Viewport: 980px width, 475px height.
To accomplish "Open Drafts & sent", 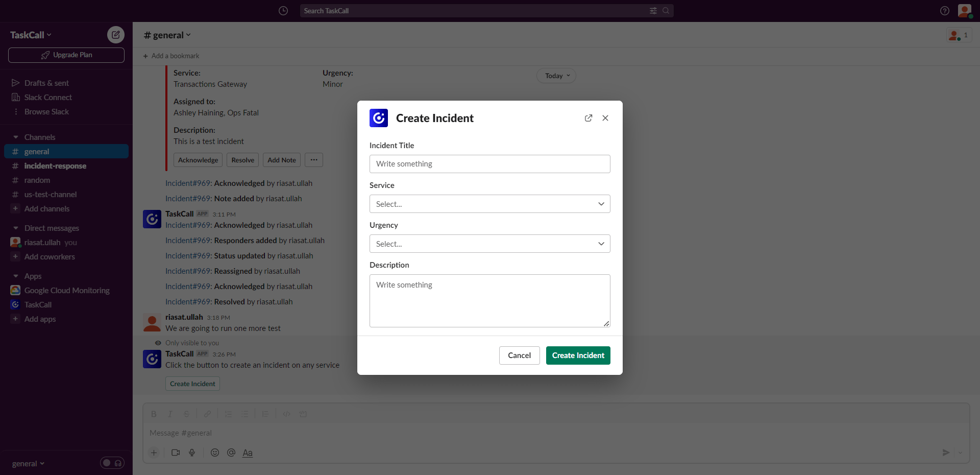I will pyautogui.click(x=66, y=83).
